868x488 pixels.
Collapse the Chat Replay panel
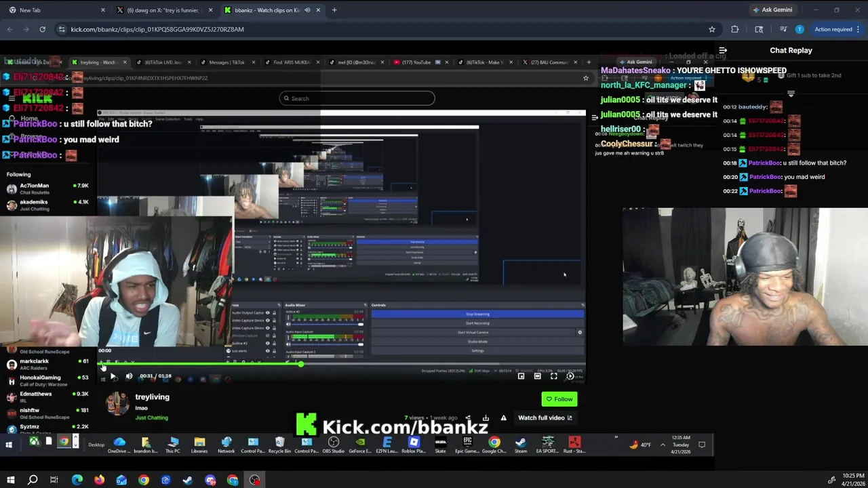tap(723, 50)
